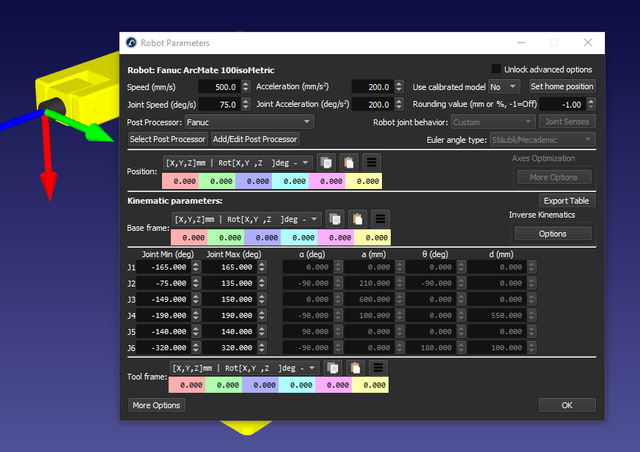Viewport: 640px width, 452px height.
Task: Click the Joint Speed 75.0 field
Action: pyautogui.click(x=220, y=105)
